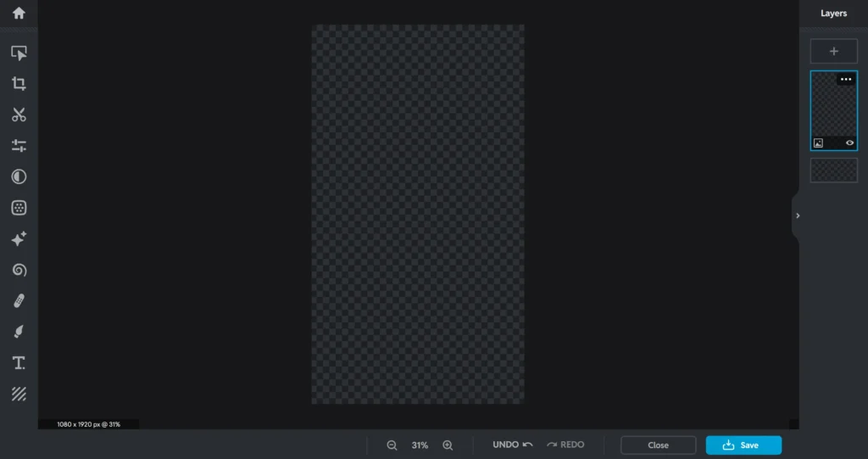Add a new layer with plus button

point(834,52)
